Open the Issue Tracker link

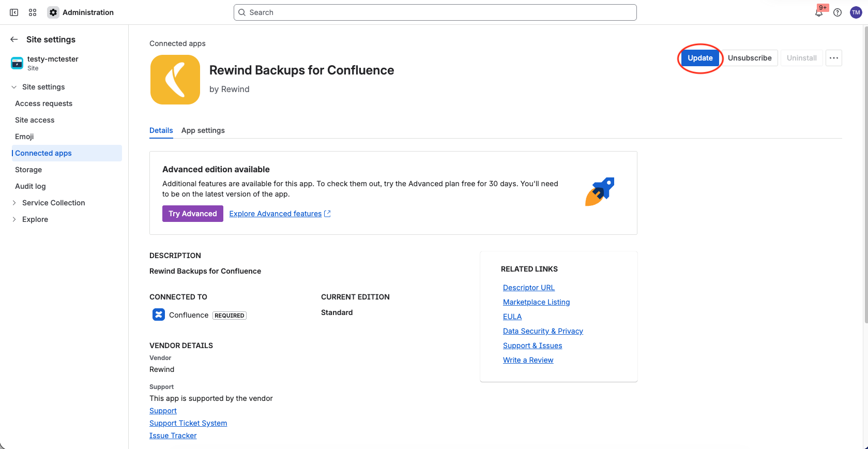click(173, 436)
